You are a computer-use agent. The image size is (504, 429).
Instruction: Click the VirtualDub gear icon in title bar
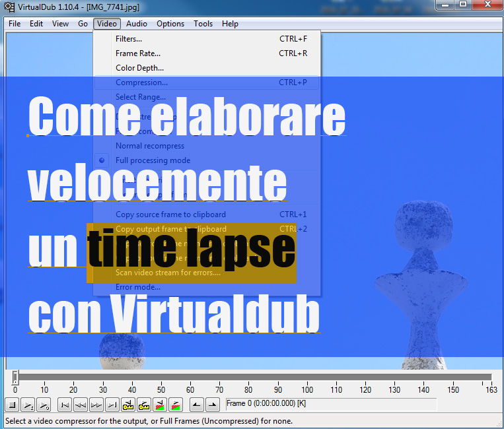[x=9, y=7]
